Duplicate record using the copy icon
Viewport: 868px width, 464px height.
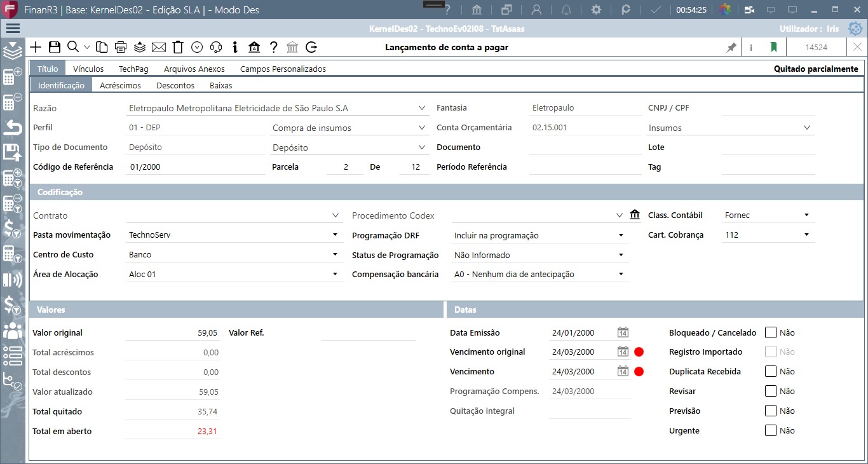click(102, 47)
